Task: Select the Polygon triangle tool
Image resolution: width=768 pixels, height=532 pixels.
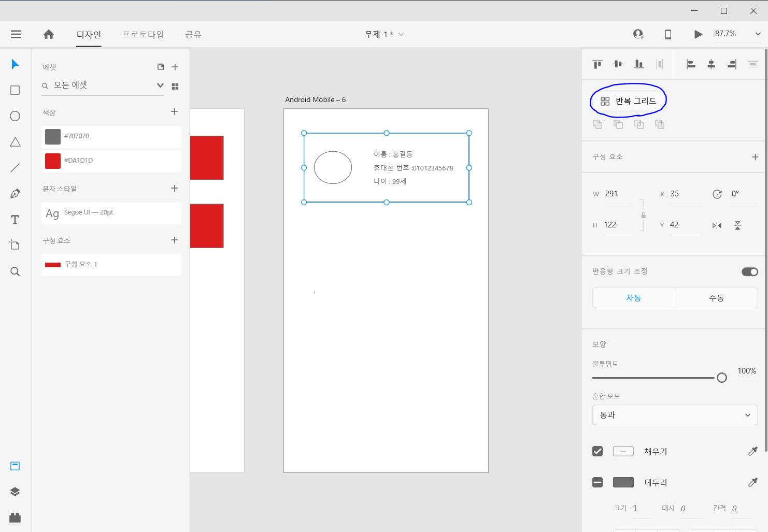Action: click(15, 142)
